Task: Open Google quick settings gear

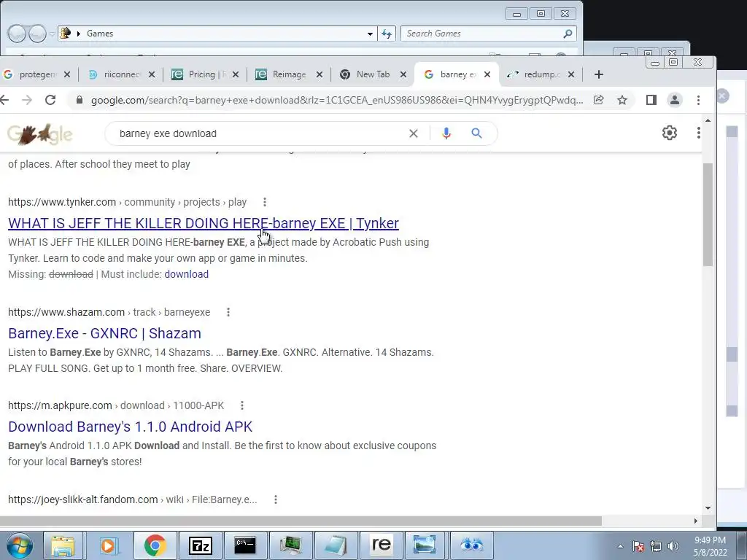Action: point(670,133)
